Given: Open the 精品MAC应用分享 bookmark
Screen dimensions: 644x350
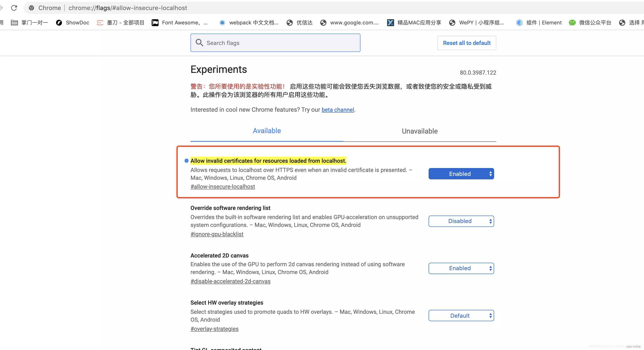Looking at the screenshot, I should coord(414,22).
